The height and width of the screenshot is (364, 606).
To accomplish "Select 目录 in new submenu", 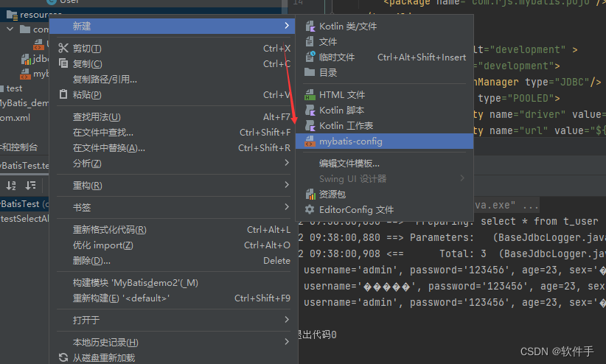I will [x=385, y=73].
